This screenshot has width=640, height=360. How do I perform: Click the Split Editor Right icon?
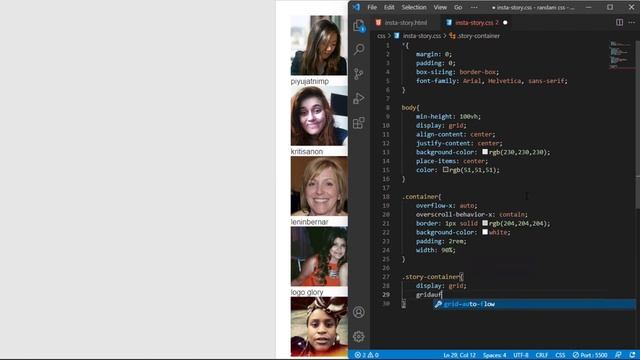(x=619, y=22)
